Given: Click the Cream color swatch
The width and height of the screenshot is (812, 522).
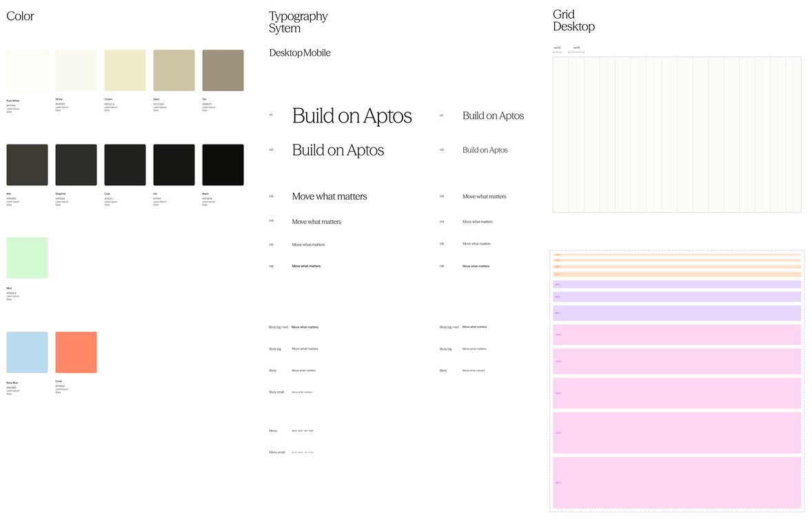Looking at the screenshot, I should click(125, 70).
